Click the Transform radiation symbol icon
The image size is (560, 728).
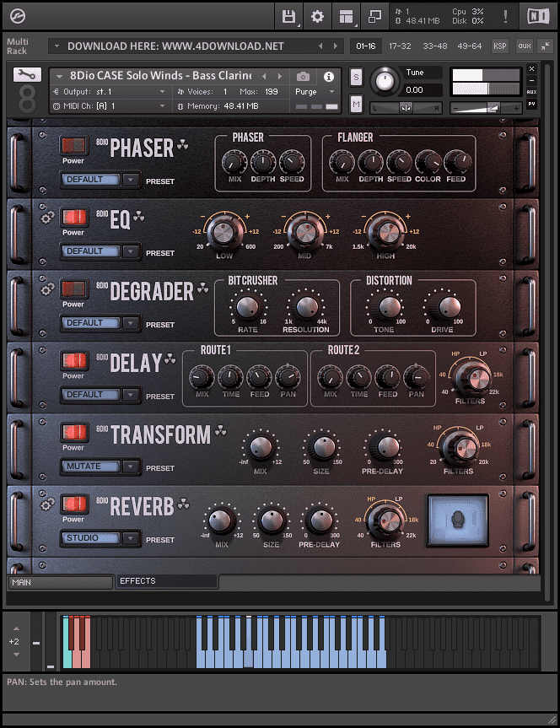[x=221, y=431]
